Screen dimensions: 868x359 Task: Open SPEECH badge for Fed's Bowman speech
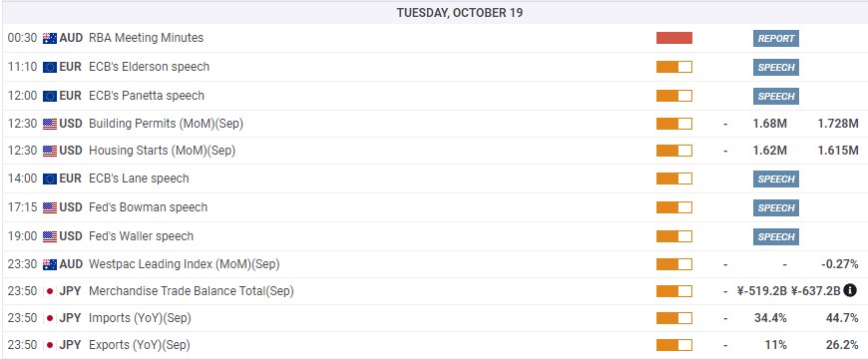pyautogui.click(x=775, y=208)
